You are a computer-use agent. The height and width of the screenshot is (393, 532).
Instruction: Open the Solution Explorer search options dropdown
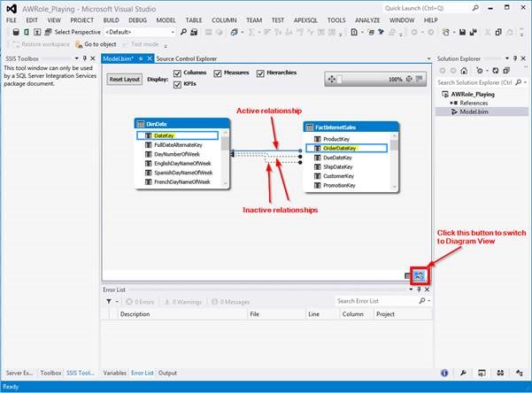[x=525, y=82]
